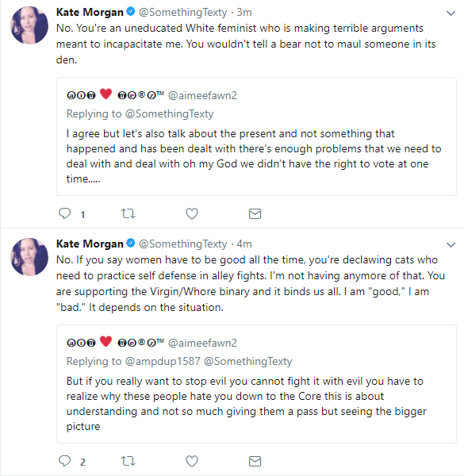Screen dimensions: 464x476
Task: Open the 3m timestamp permalink
Action: (x=244, y=12)
